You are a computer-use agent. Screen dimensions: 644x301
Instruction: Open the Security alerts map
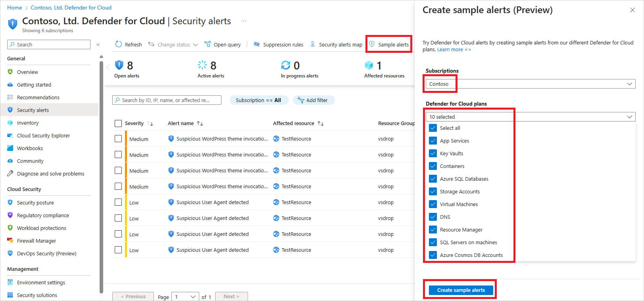click(336, 44)
